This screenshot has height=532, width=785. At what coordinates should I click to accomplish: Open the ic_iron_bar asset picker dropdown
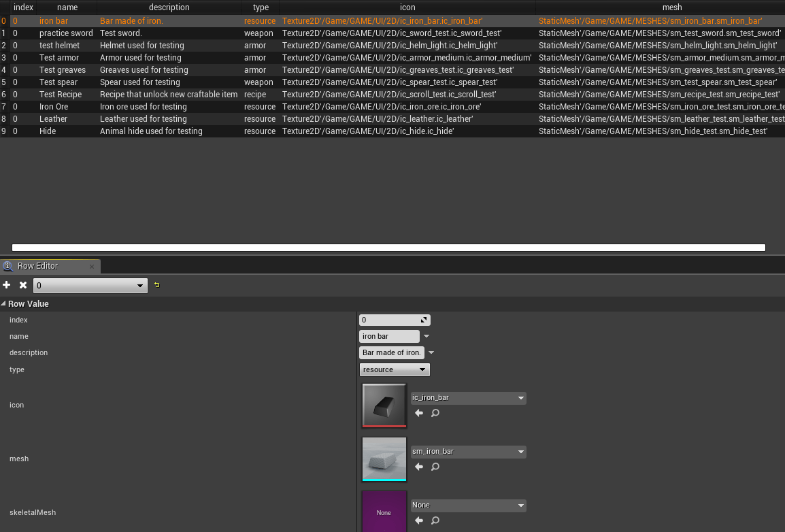[x=468, y=398]
